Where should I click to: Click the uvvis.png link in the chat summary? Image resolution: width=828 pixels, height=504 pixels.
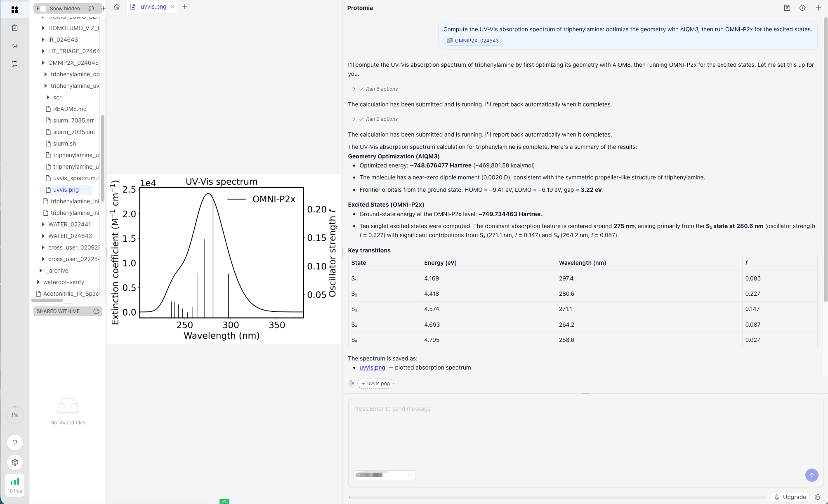click(x=372, y=367)
